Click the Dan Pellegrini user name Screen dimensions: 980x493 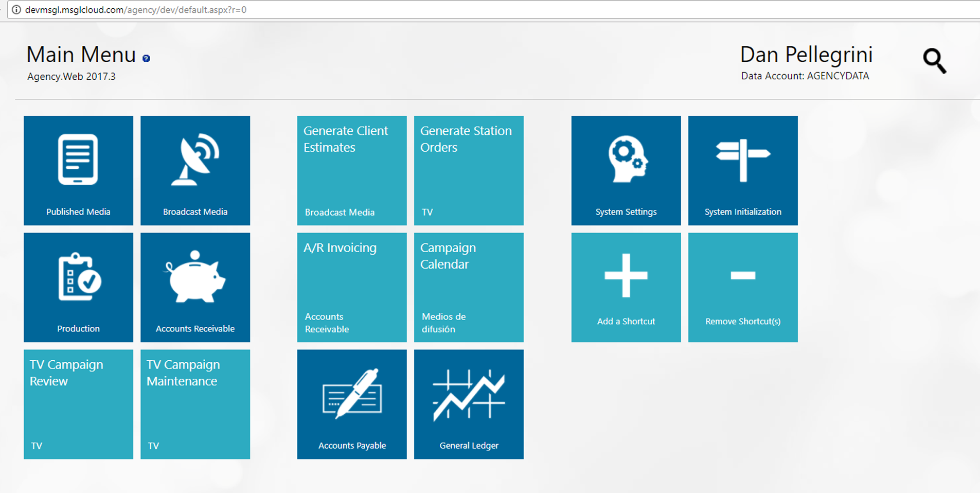coord(806,55)
